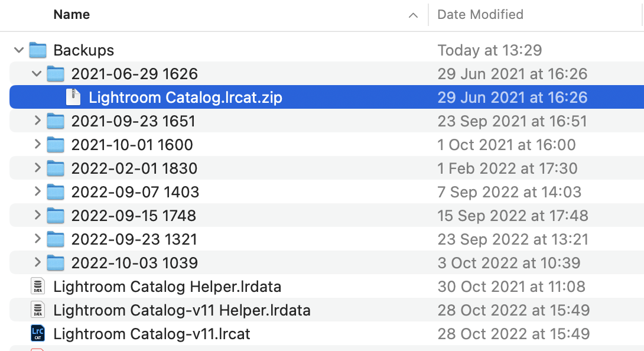Click the zip icon for Lightroom Catalog.lrcat.zip
644x351 pixels.
tap(73, 97)
